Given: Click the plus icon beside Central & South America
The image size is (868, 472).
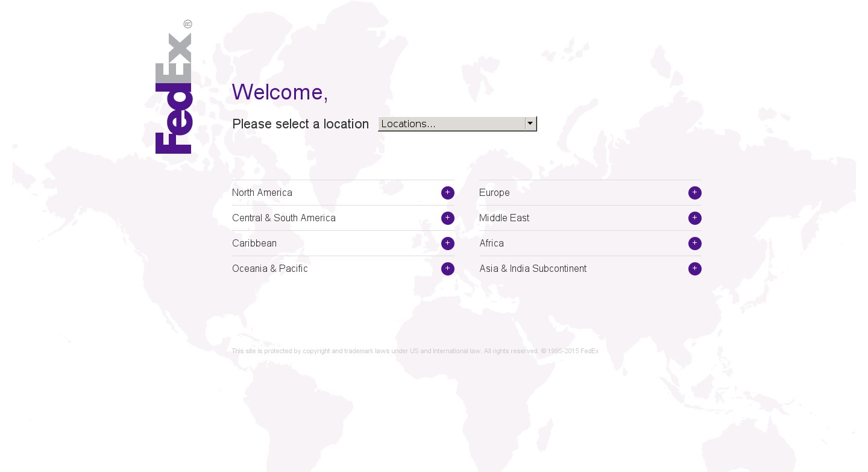Looking at the screenshot, I should tap(447, 218).
